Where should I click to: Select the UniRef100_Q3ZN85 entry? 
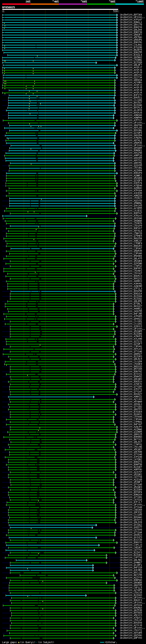click(x=131, y=432)
